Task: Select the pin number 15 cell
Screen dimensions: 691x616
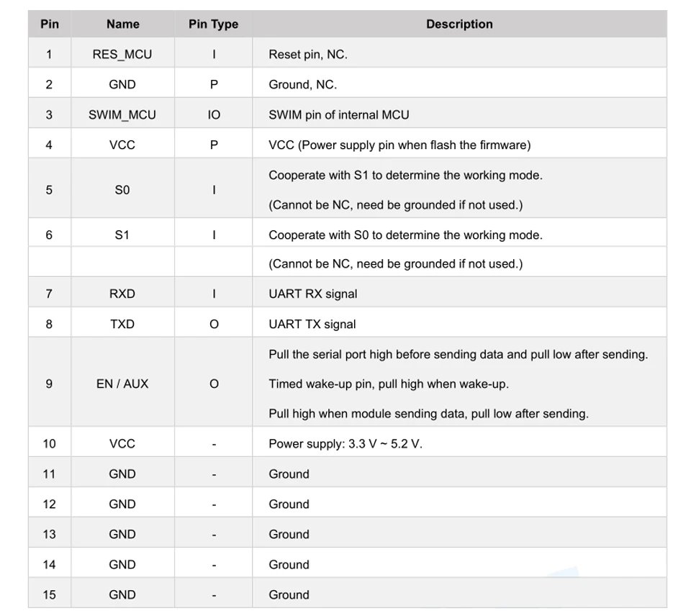Action: 49,594
